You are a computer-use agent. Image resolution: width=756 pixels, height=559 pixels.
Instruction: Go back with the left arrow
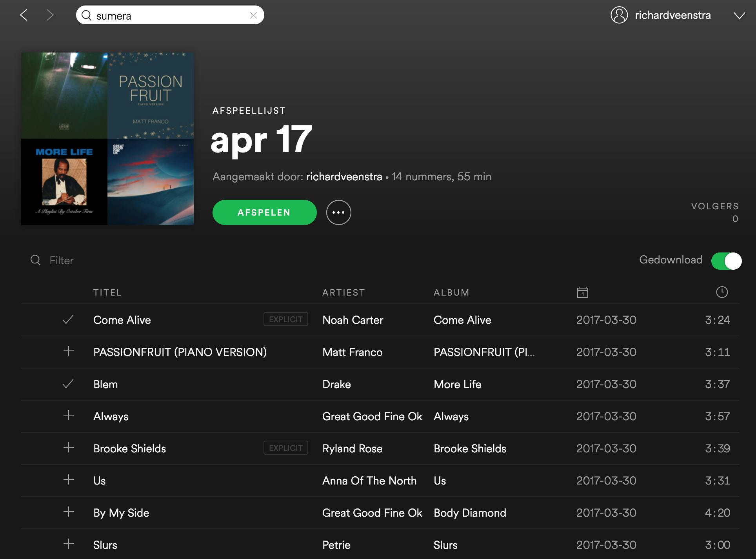24,15
